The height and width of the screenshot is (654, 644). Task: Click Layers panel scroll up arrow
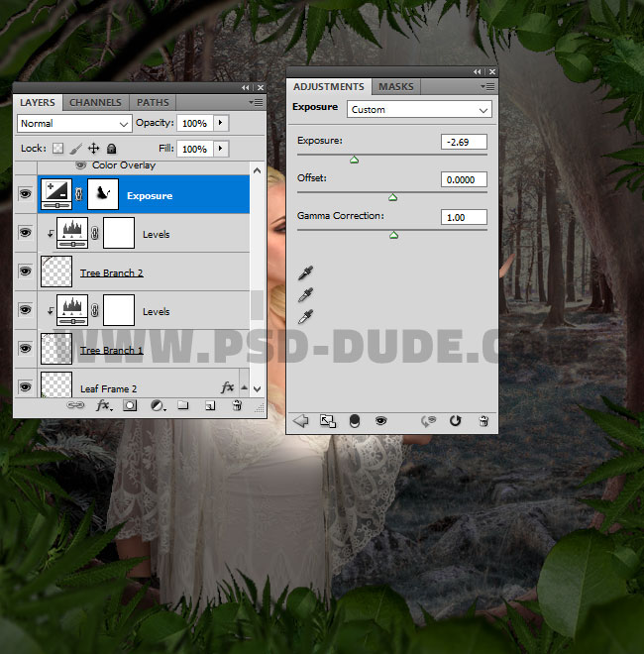coord(258,170)
